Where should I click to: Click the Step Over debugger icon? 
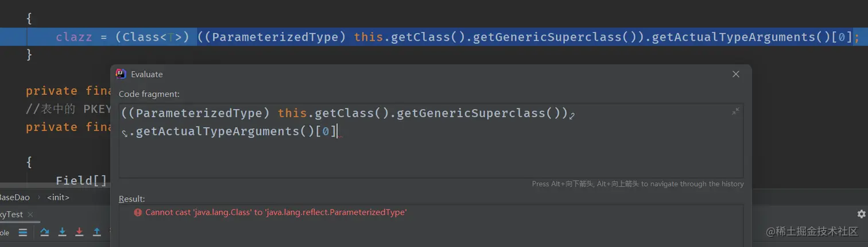pyautogui.click(x=44, y=232)
